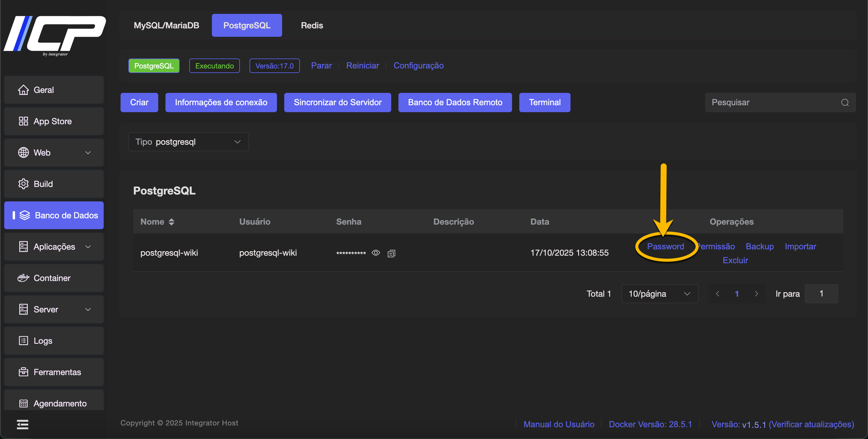Click the search magnifier icon
This screenshot has width=868, height=439.
pos(844,103)
